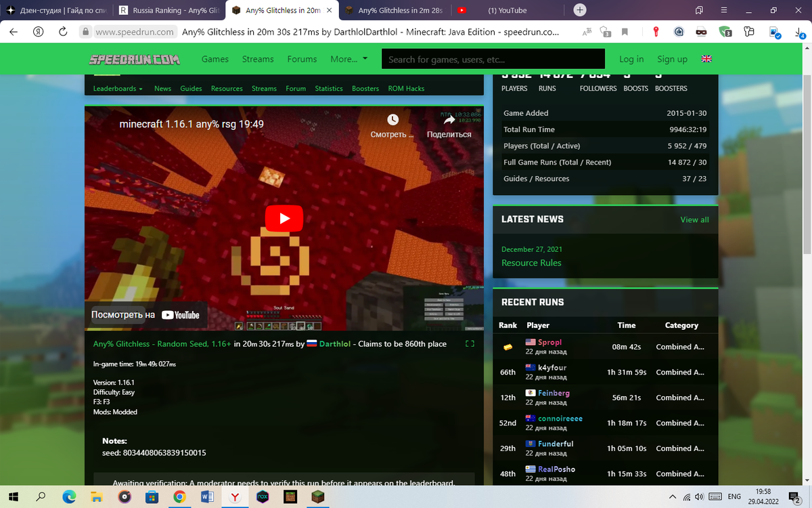Screen dimensions: 812x508
Task: Click the video share arrow icon
Action: [449, 120]
